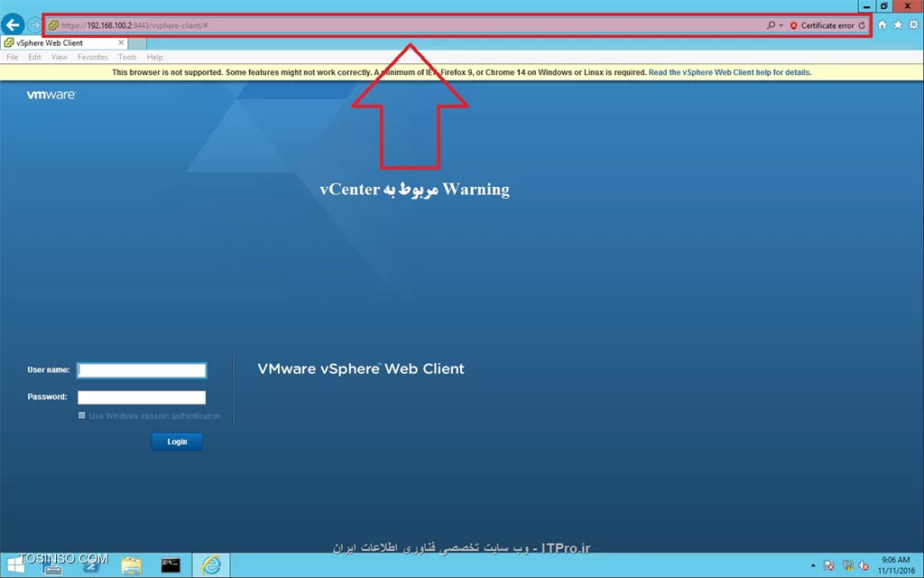The height and width of the screenshot is (578, 924).
Task: Open Command Prompt from the taskbar
Action: [171, 565]
